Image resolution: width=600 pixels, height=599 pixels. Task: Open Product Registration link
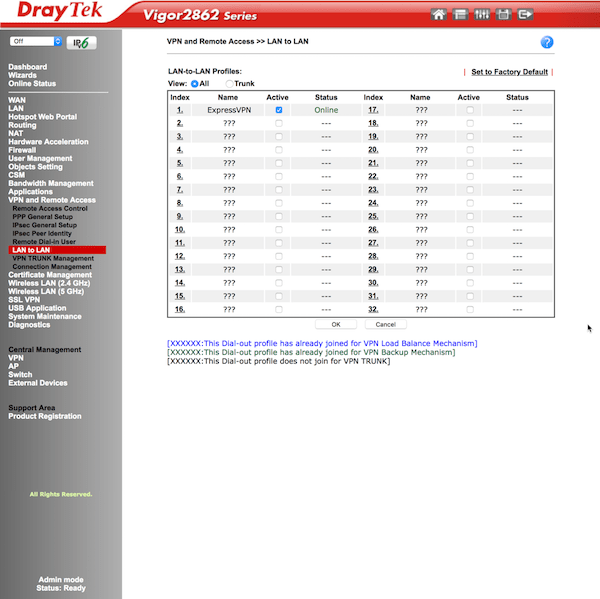(45, 416)
